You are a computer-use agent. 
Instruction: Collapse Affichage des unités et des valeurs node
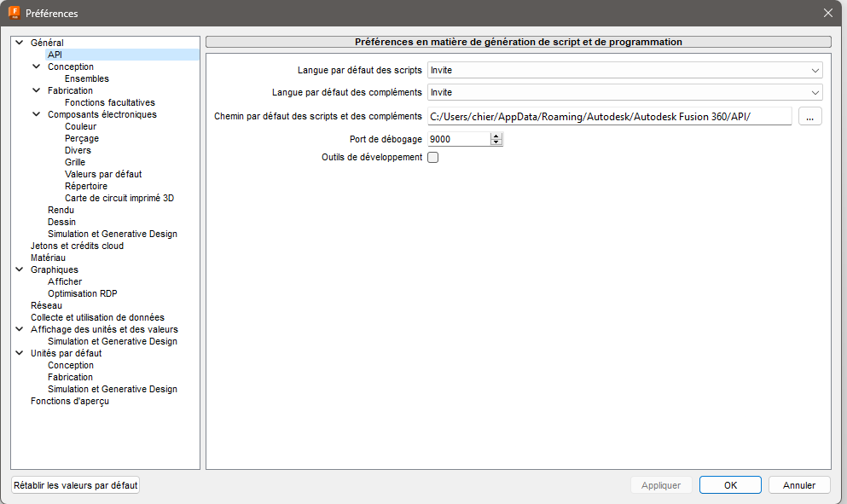click(20, 329)
